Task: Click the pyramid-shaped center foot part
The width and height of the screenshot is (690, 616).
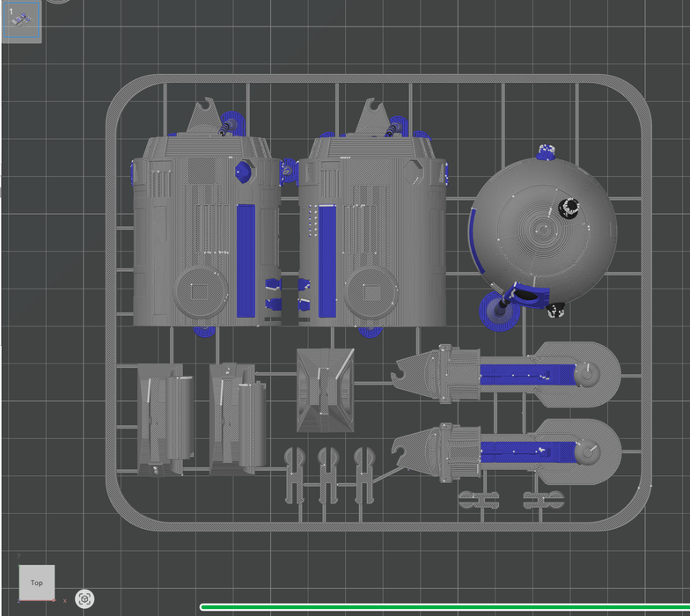Action: point(326,389)
